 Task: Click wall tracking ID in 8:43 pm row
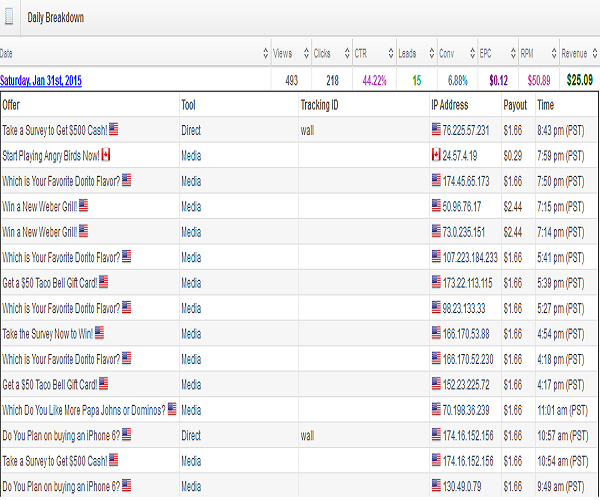(307, 130)
